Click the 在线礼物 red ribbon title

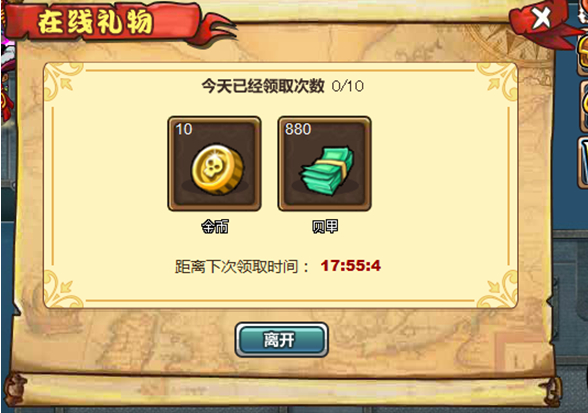click(x=96, y=21)
